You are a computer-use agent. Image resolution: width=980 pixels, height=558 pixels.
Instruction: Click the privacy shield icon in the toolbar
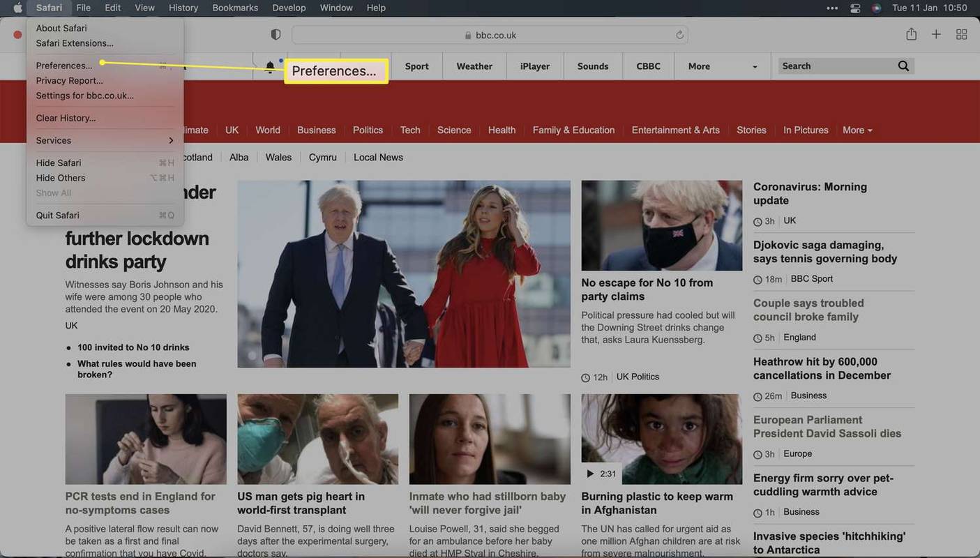[276, 34]
